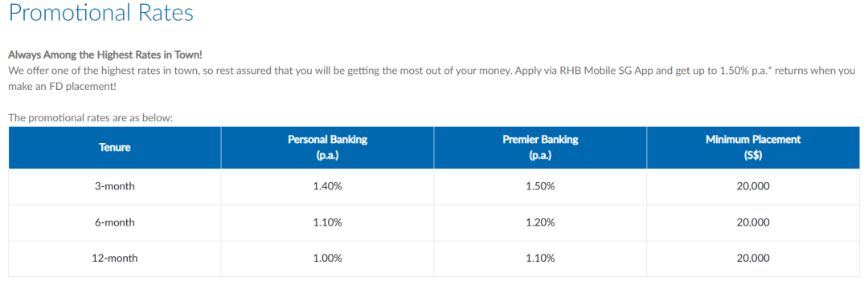This screenshot has height=289, width=868.
Task: Click the 1.10% Premier Banking 12-month rate
Action: (540, 258)
